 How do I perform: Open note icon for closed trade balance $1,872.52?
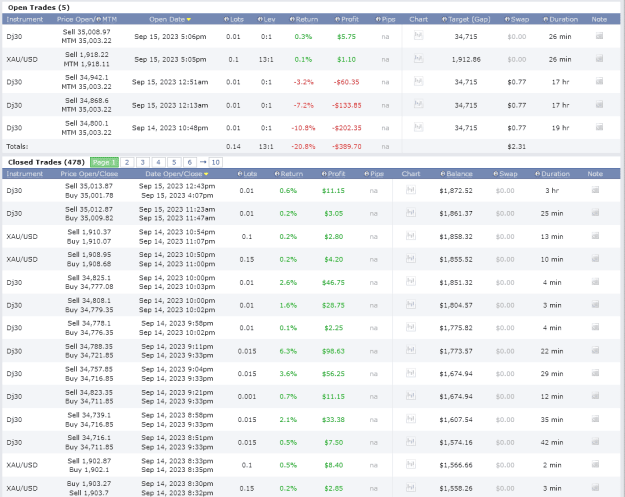[x=595, y=190]
